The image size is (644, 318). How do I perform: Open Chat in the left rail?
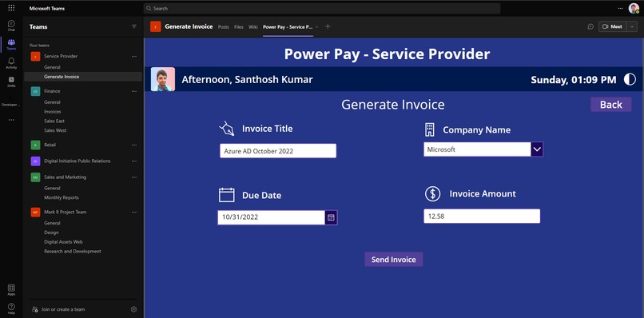pyautogui.click(x=11, y=26)
